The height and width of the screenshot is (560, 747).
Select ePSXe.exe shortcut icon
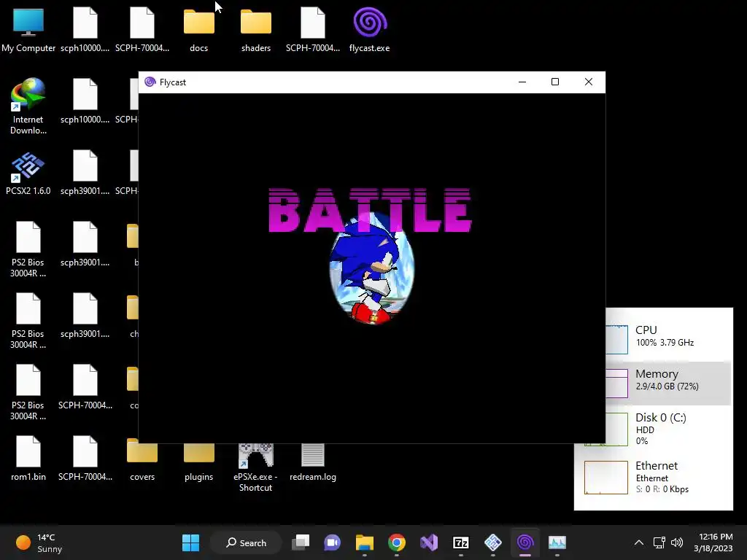[x=256, y=467]
